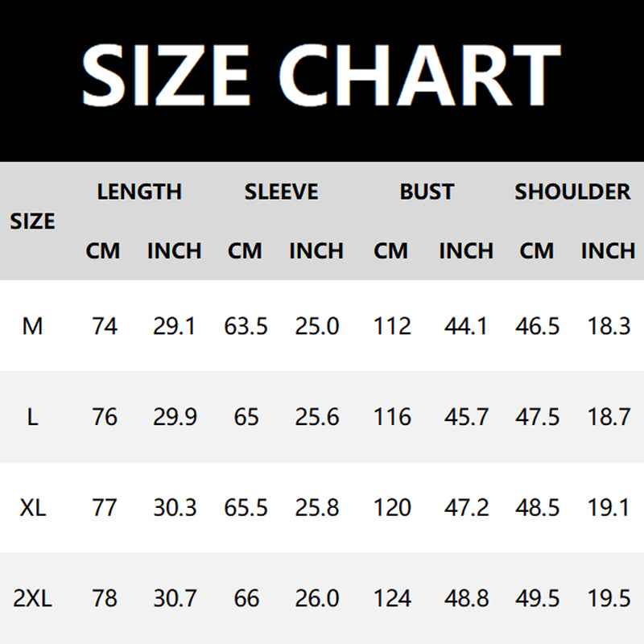
Task: Click the 63.5 cm sleeve value
Action: coord(246,326)
